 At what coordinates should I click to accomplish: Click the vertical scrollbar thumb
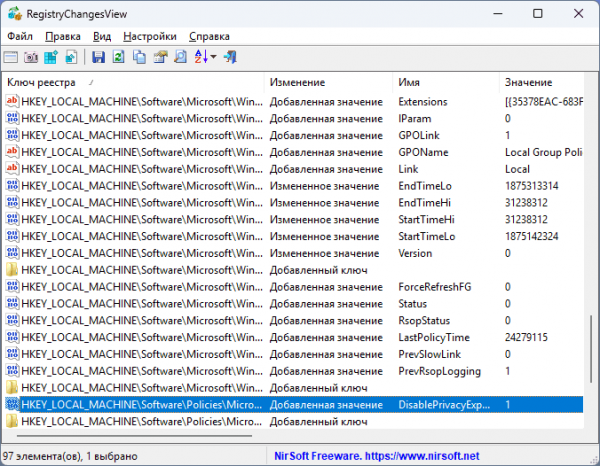coord(591,349)
